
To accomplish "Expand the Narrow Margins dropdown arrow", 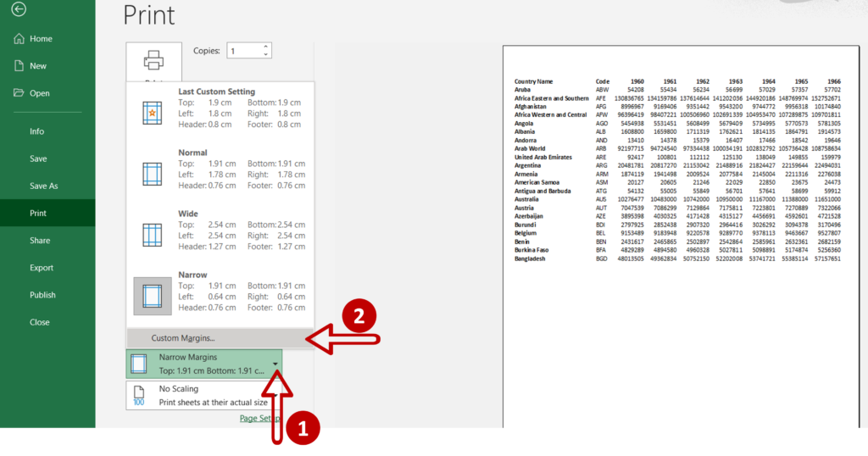I will pyautogui.click(x=275, y=364).
